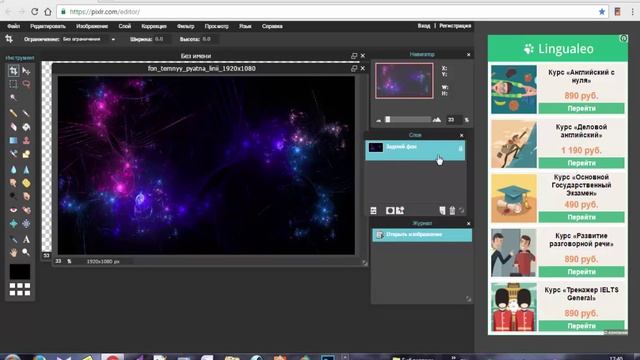The image size is (640, 360).
Task: Select the Red Eye Reduction tool
Action: pyautogui.click(x=13, y=210)
